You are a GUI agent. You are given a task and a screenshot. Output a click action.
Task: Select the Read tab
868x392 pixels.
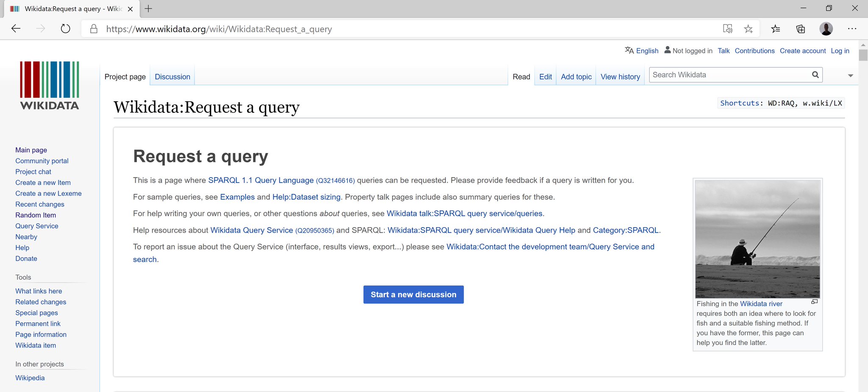point(521,77)
